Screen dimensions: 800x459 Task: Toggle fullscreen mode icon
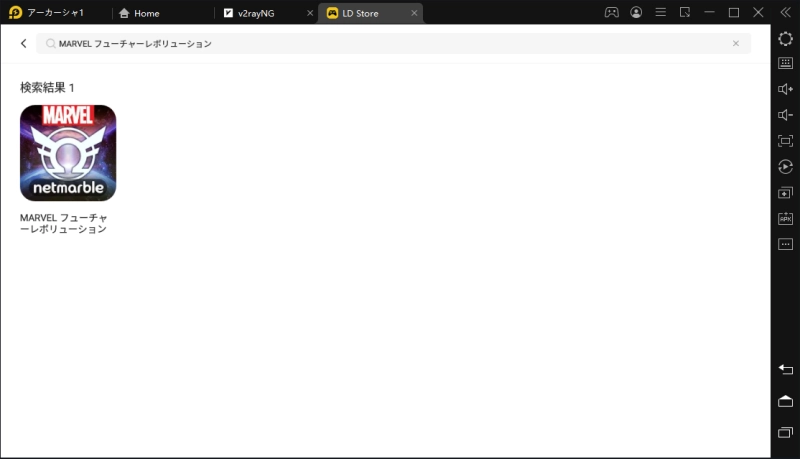coord(785,141)
